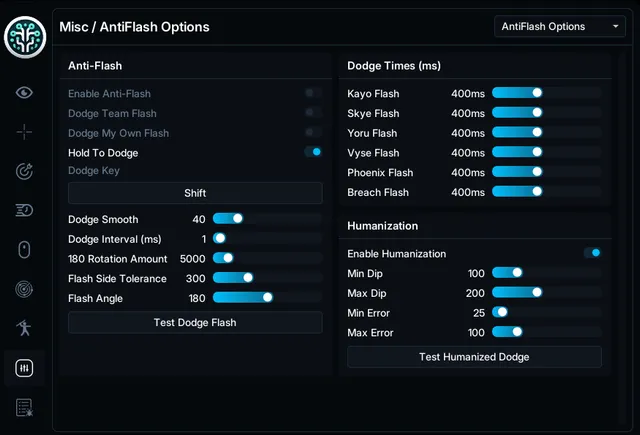Screen dimensions: 640x435
Task: Open the AntiFlash Options dropdown
Action: pos(560,27)
